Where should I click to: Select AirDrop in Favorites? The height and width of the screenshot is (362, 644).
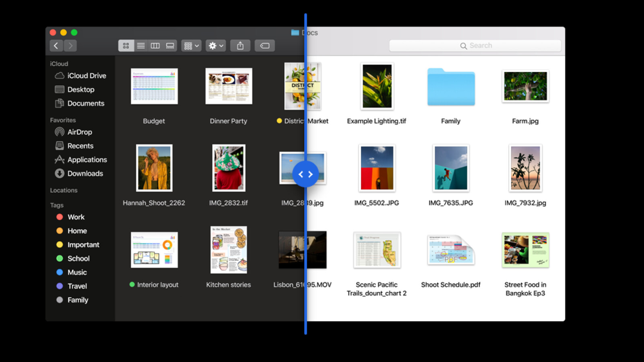point(79,132)
